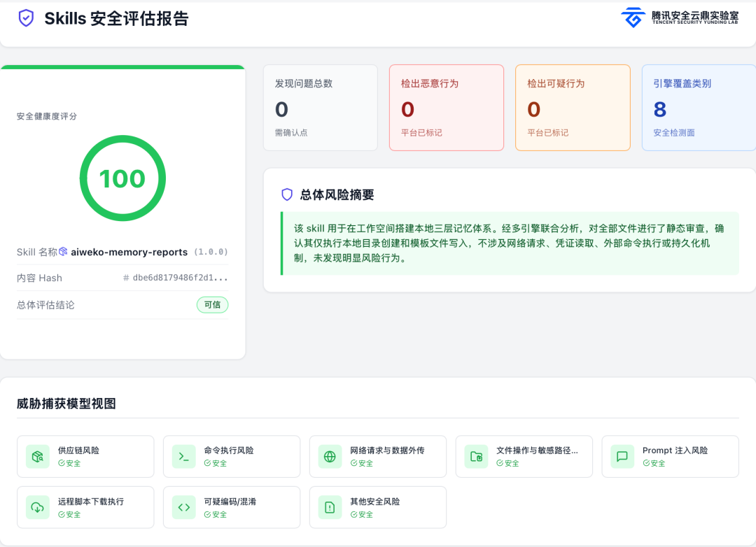Click the shield icon beside 总体风险摘要

[x=287, y=194]
